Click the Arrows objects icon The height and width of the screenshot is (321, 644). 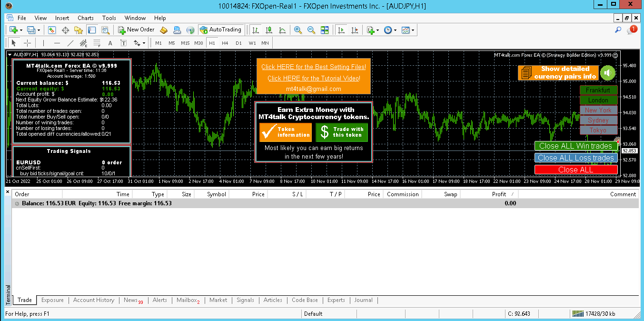coord(137,43)
